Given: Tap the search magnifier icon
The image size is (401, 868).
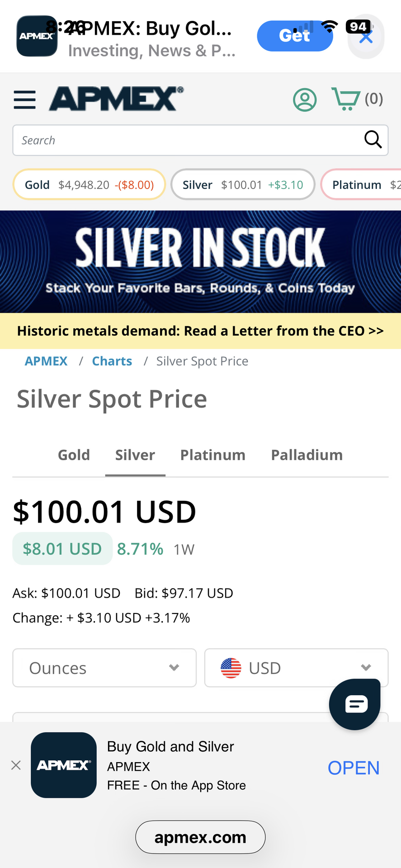Looking at the screenshot, I should click(373, 140).
